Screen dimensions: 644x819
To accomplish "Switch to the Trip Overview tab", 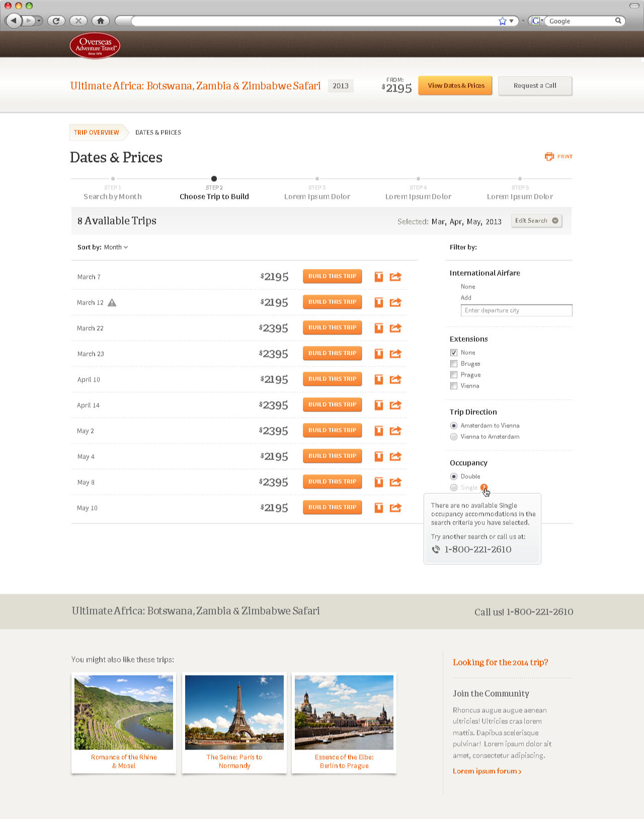I will click(97, 132).
